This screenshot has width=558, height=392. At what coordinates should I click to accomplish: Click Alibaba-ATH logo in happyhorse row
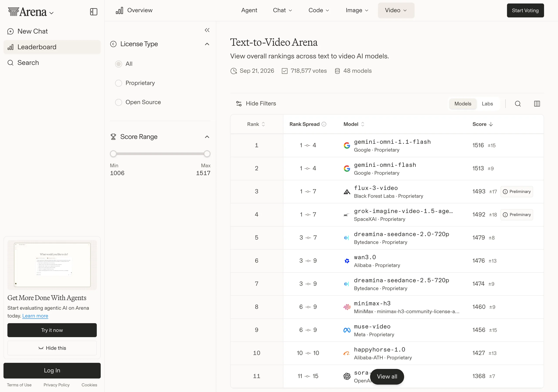pos(347,353)
